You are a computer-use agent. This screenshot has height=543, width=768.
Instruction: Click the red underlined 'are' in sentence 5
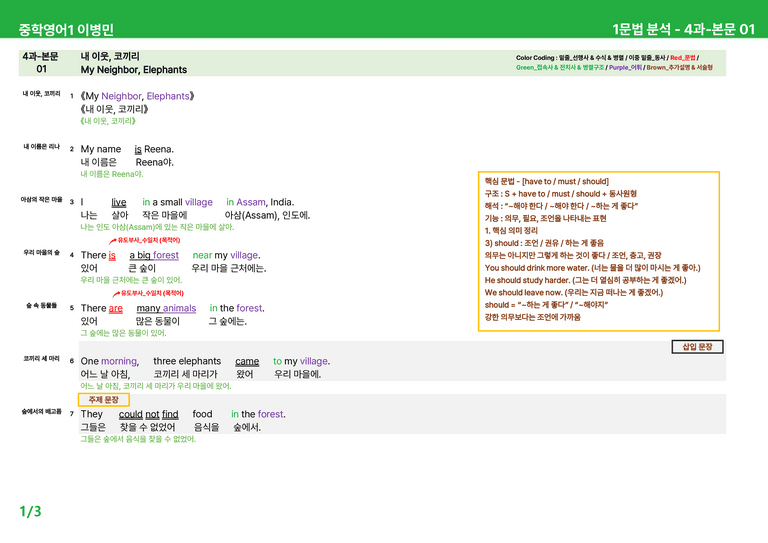116,308
